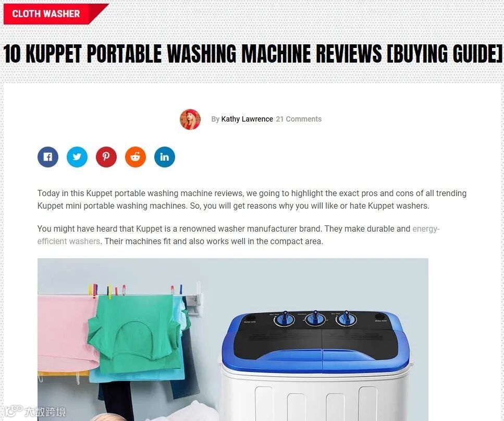Open Kathy Lawrence's avatar picture
This screenshot has width=504, height=421.
pyautogui.click(x=190, y=119)
